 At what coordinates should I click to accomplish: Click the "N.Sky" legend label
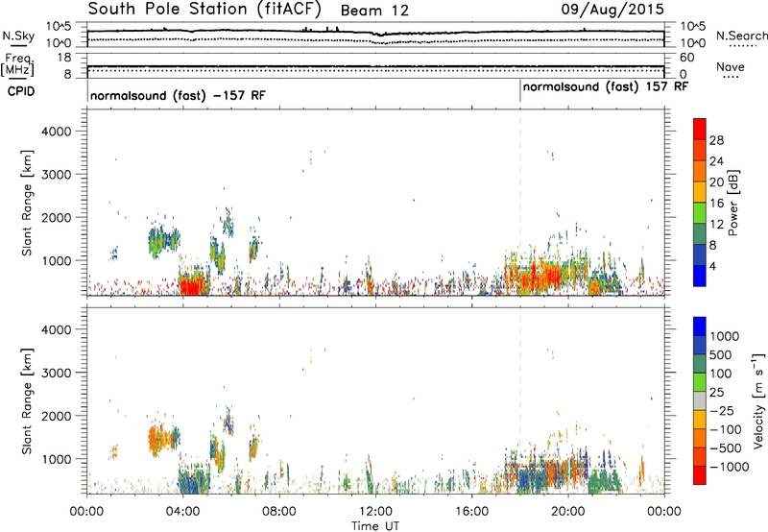(x=18, y=36)
